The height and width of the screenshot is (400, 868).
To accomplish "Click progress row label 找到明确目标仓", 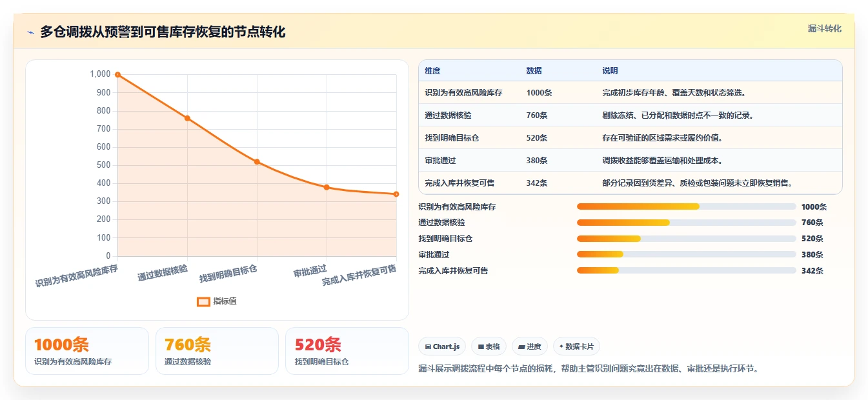I will [x=445, y=239].
